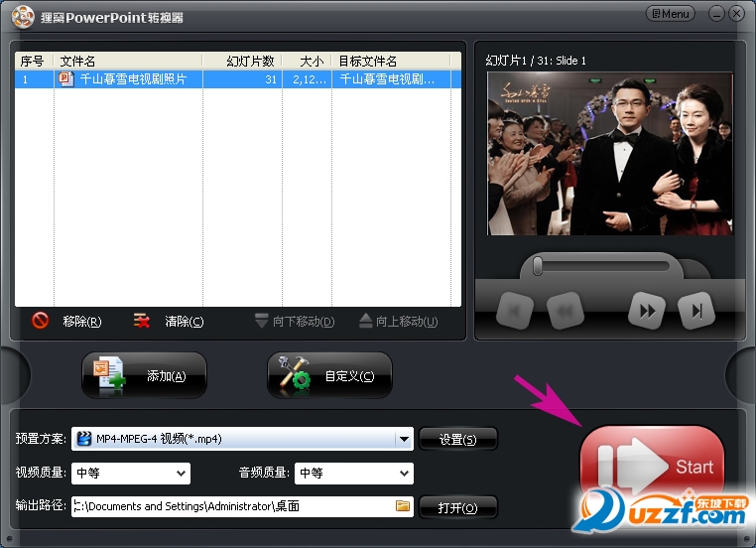Viewport: 756px width, 548px height.
Task: Click the 序号 column header
Action: [x=34, y=61]
